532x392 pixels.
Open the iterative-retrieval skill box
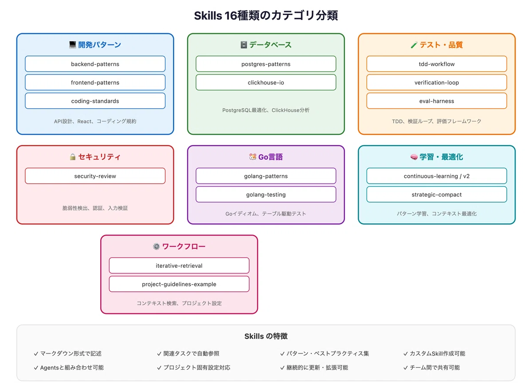point(179,266)
